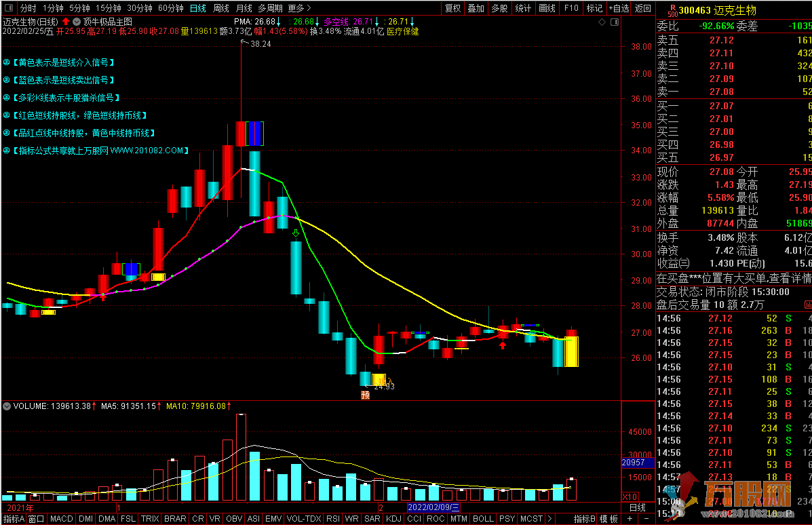The image size is (812, 525).
Task: Select the 60分钟 period
Action: coord(171,8)
